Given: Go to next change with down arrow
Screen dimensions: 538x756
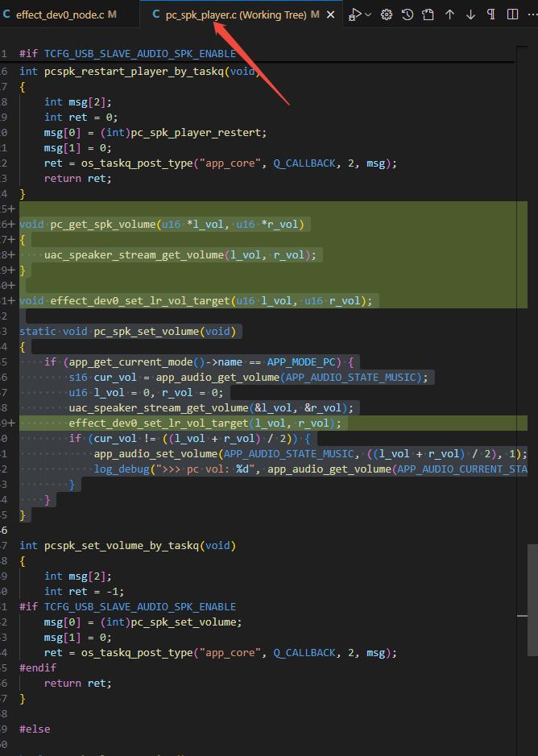Looking at the screenshot, I should point(470,14).
